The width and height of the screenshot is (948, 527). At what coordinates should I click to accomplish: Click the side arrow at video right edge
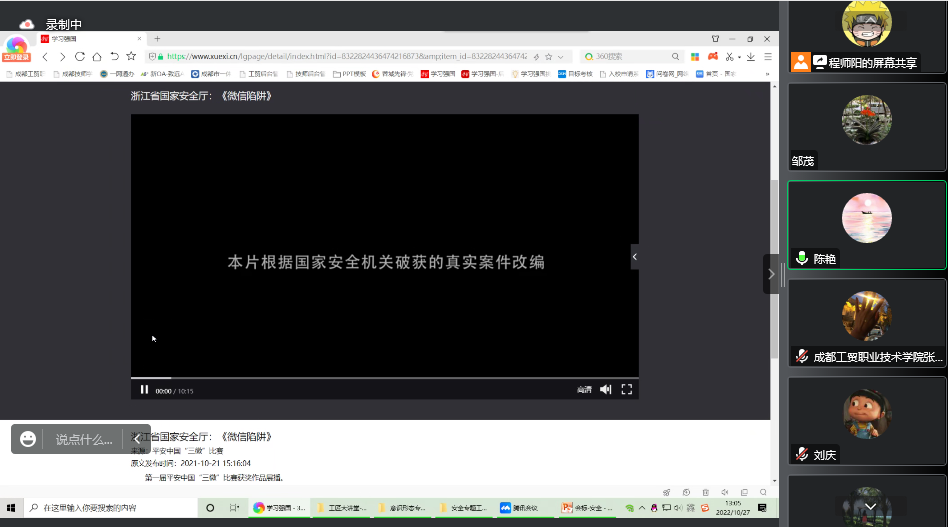point(635,257)
